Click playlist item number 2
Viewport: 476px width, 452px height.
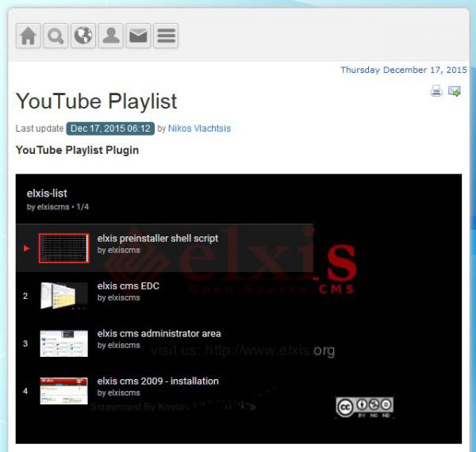[x=25, y=296]
